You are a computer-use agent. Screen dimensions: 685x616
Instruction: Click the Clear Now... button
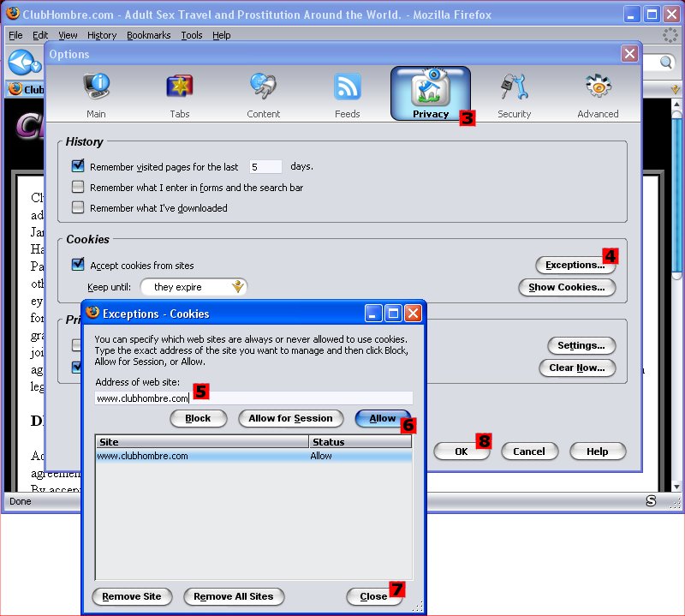pos(576,368)
